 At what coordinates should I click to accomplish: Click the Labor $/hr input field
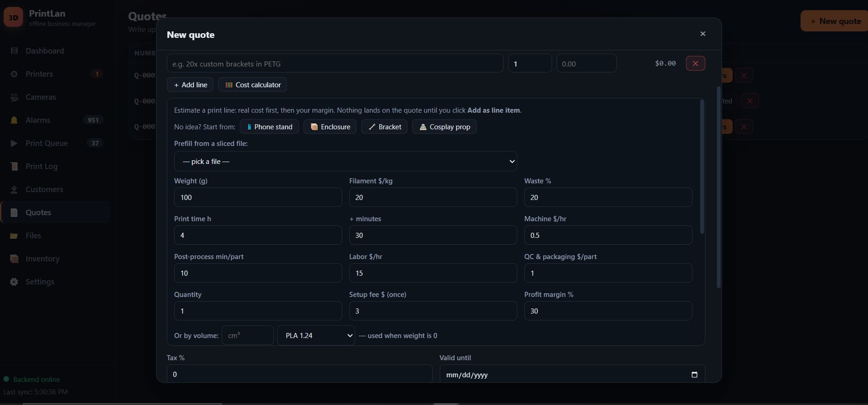(x=433, y=273)
